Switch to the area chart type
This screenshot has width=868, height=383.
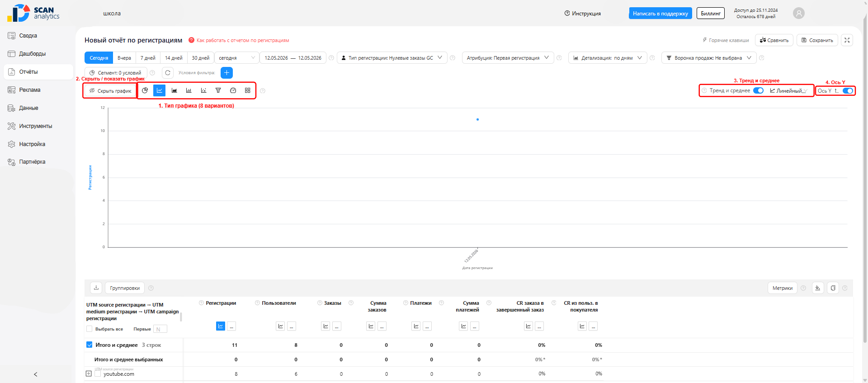pos(174,90)
